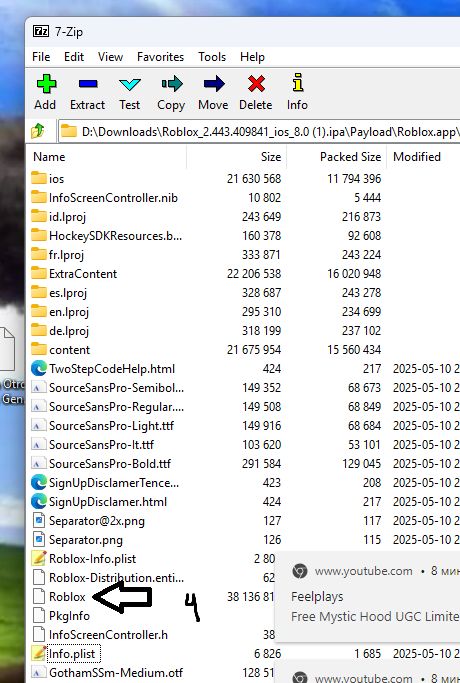
Task: Select the SourceSansPro-Bold.ttf font icon
Action: tap(39, 463)
